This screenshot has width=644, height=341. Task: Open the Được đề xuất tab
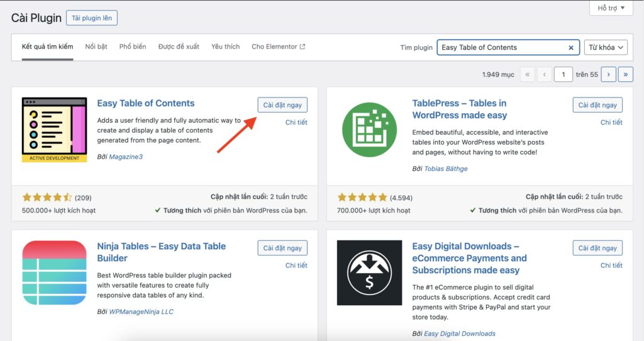point(179,47)
